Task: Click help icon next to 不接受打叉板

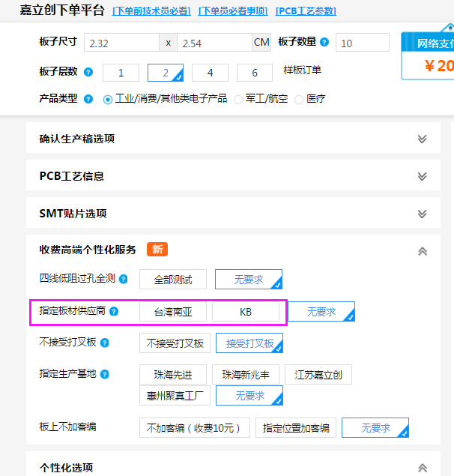Action: pos(105,343)
